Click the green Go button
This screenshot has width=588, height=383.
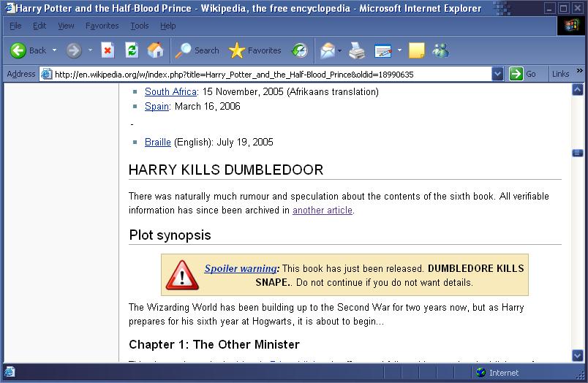pyautogui.click(x=522, y=74)
